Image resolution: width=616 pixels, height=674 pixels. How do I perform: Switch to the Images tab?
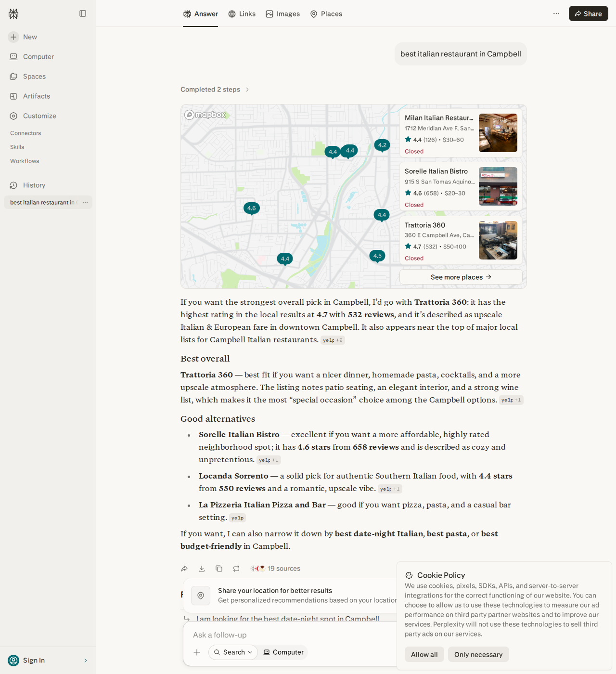[x=283, y=14]
